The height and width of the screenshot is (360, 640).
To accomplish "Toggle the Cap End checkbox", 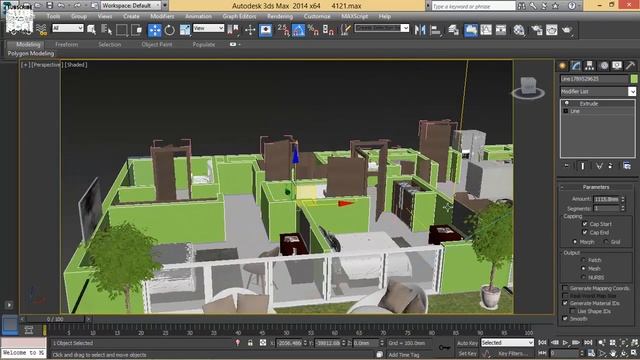I will pyautogui.click(x=585, y=232).
